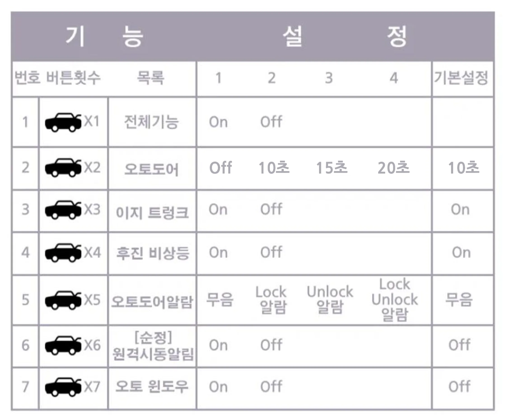Choose 15초 option for 오토도어
The width and height of the screenshot is (508, 420).
click(331, 168)
